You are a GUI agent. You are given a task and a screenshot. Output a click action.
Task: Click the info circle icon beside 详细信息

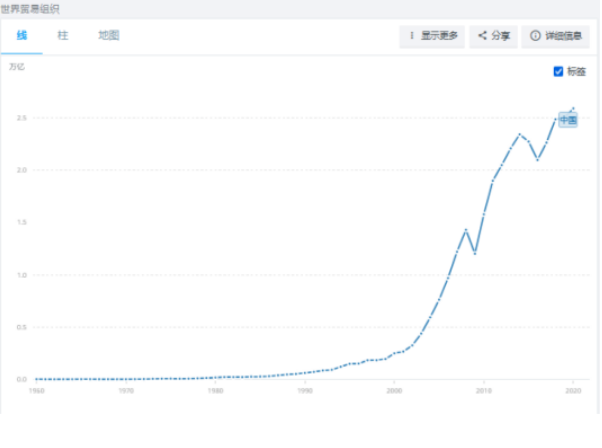click(535, 36)
